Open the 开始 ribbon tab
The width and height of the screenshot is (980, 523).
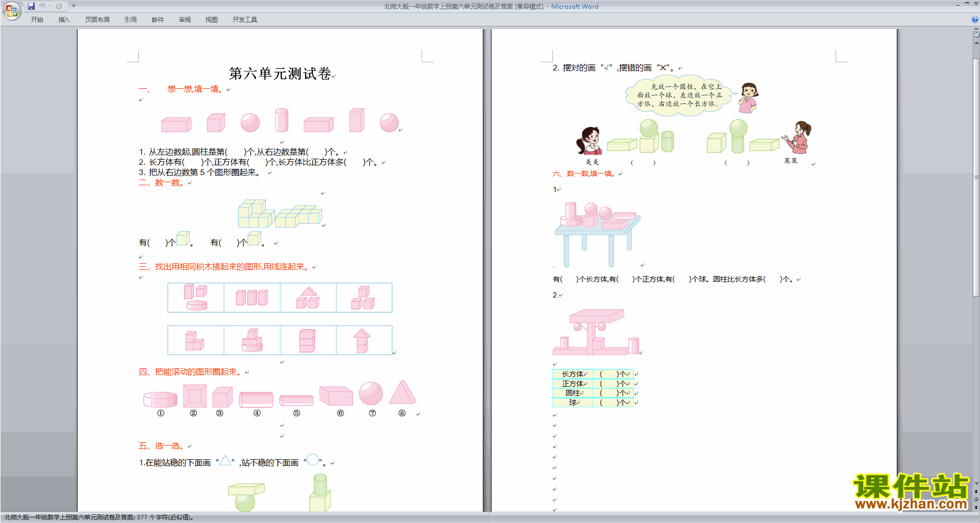37,20
